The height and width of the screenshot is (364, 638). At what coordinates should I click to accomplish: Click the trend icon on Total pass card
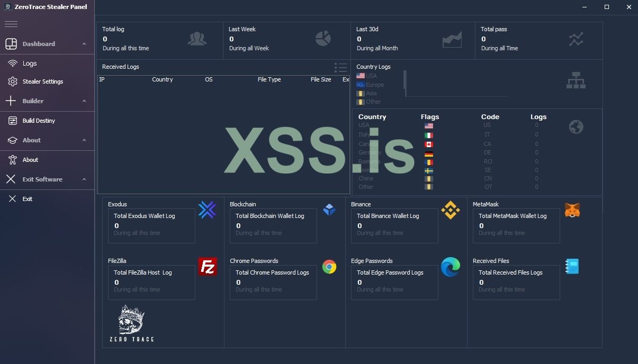click(x=576, y=39)
